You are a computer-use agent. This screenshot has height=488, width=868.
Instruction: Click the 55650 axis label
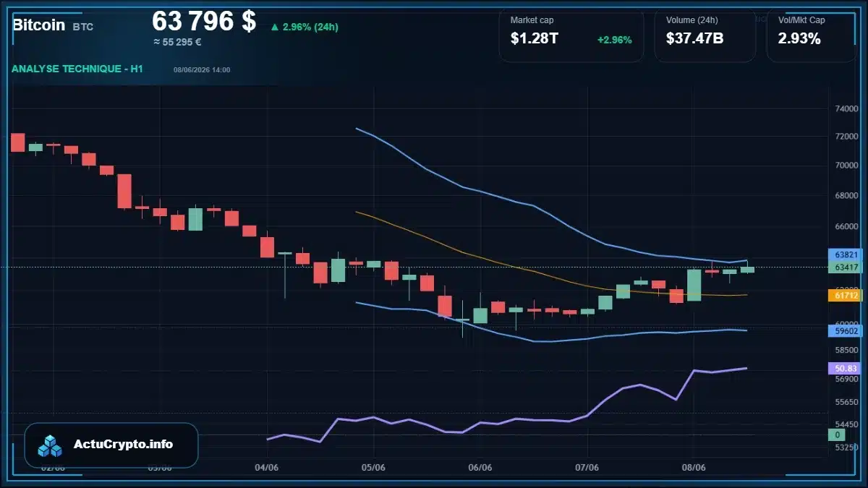(846, 402)
